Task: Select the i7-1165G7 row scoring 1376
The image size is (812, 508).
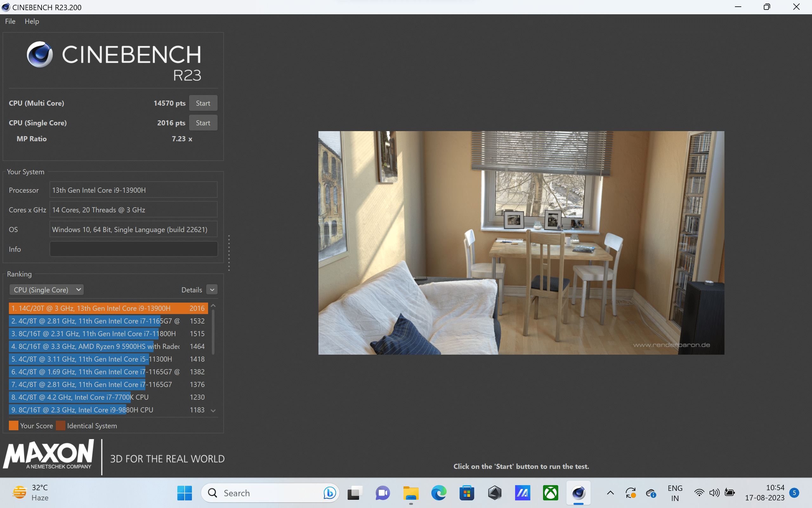Action: [108, 384]
